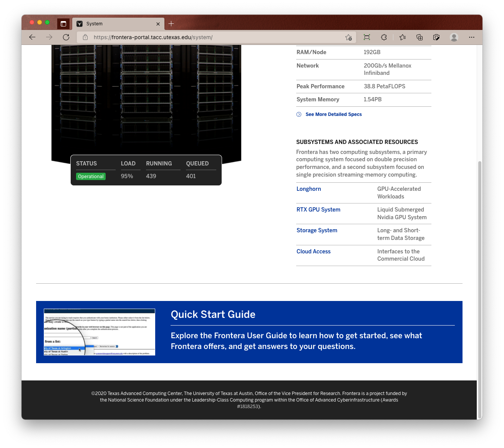This screenshot has width=504, height=448.
Task: Click the green macOS maximize button
Action: pyautogui.click(x=47, y=22)
